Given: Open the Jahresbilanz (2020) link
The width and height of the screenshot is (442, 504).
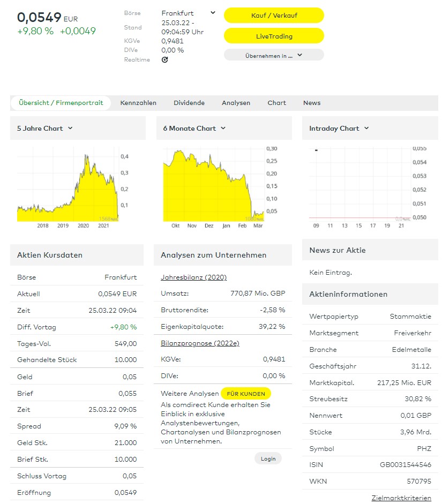Looking at the screenshot, I should pyautogui.click(x=193, y=277).
